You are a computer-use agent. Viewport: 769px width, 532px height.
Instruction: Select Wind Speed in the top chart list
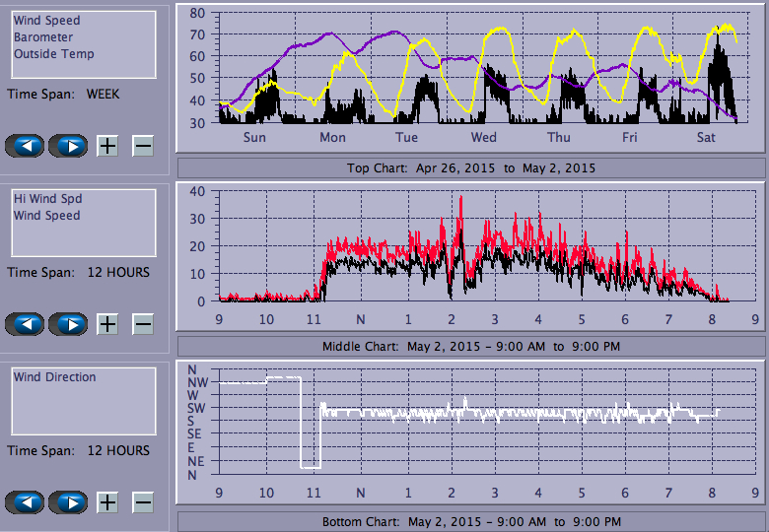47,21
